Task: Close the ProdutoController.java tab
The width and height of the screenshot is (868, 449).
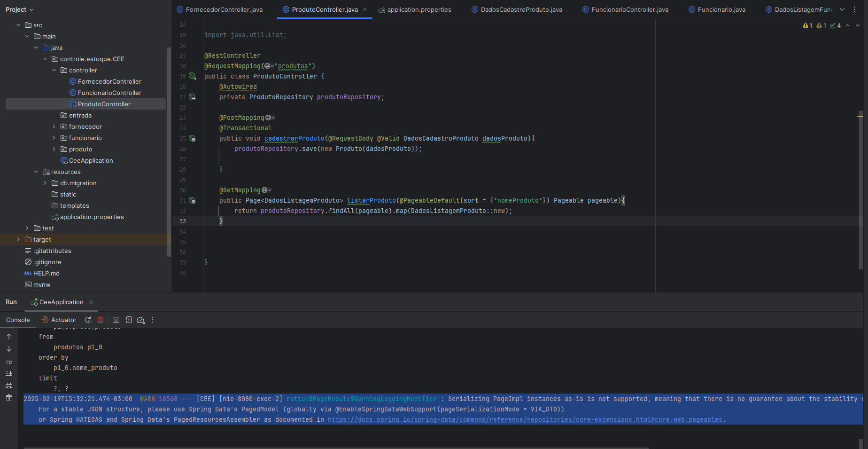Action: pos(365,9)
